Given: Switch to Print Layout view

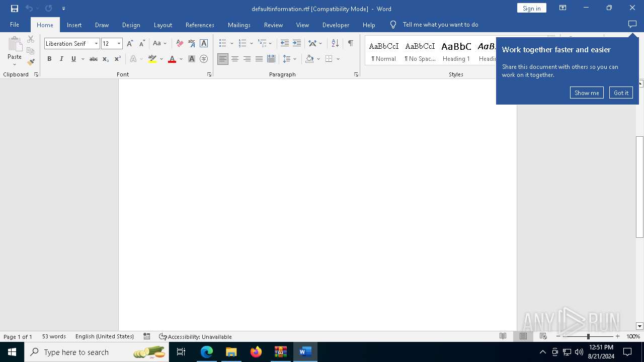Looking at the screenshot, I should coord(523,336).
